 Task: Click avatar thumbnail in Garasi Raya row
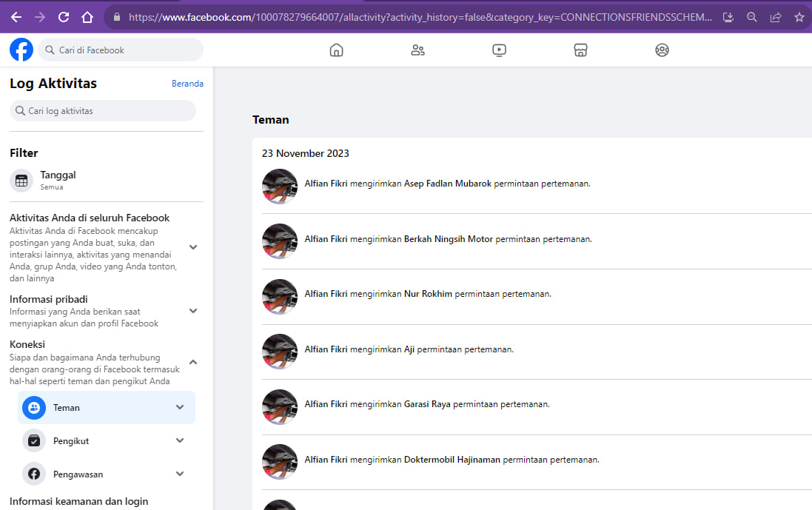(x=280, y=407)
